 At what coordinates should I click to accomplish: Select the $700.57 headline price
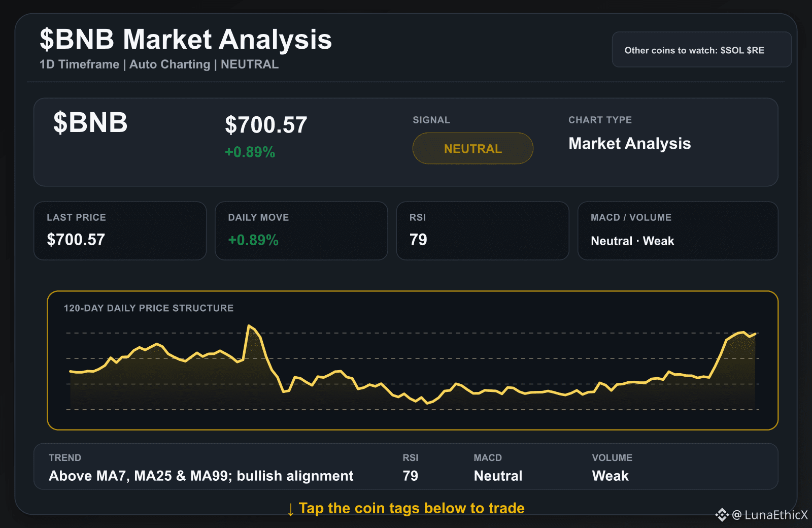point(266,125)
